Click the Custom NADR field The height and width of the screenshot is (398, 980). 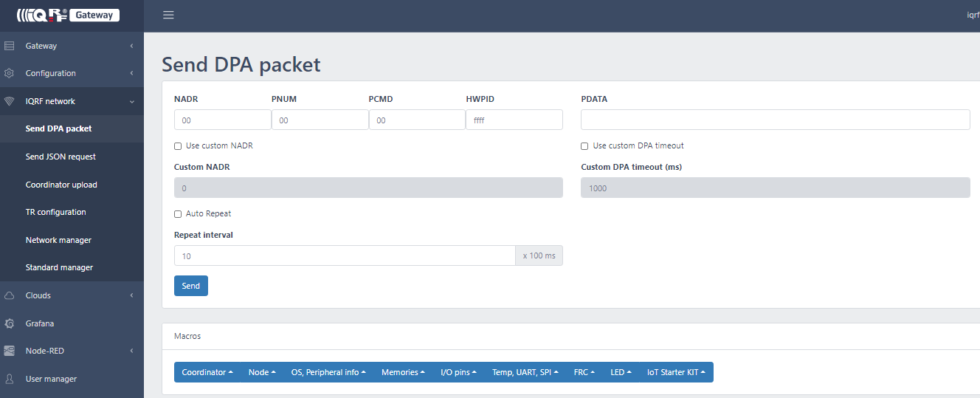click(x=368, y=188)
